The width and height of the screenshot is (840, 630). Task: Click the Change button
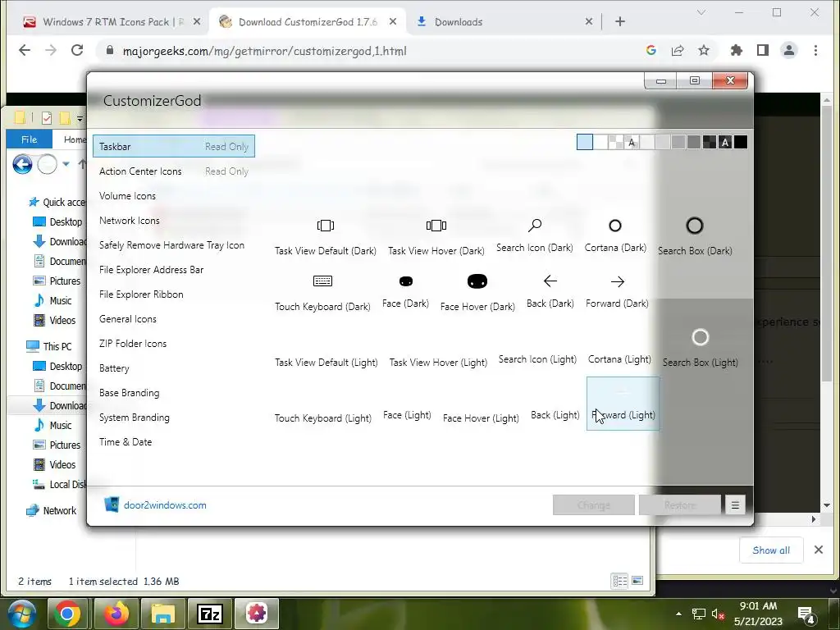tap(594, 505)
